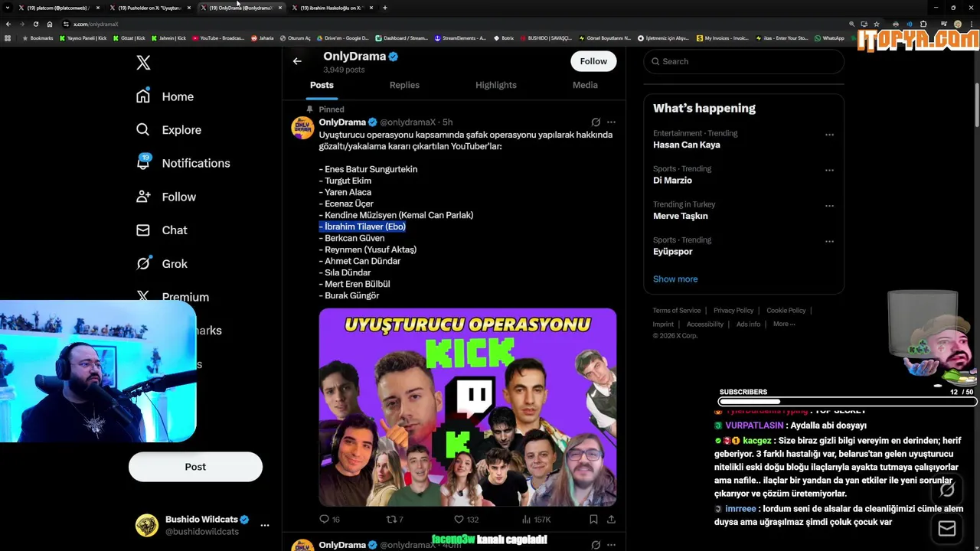This screenshot has width=980, height=551.
Task: Close the OnlyDrama browser tab
Action: point(280,8)
